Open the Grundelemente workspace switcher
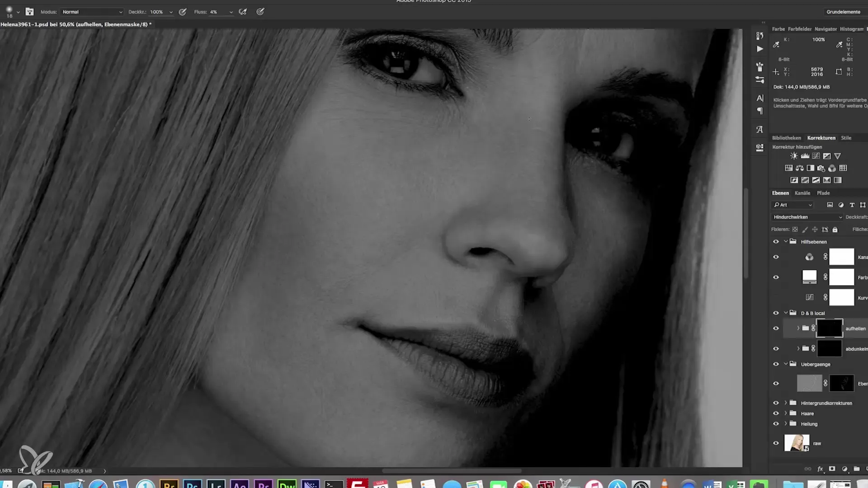 tap(843, 12)
